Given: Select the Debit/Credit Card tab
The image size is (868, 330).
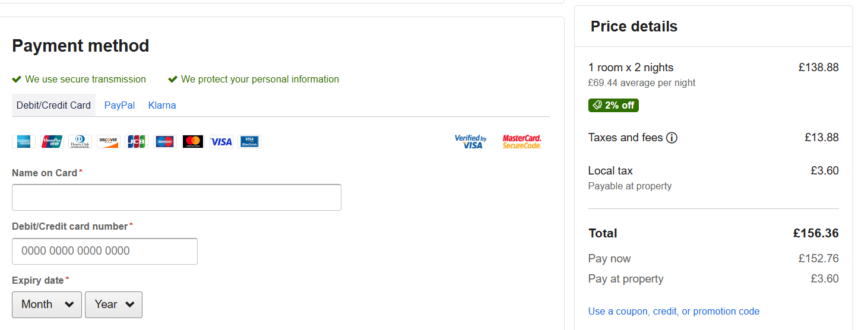Looking at the screenshot, I should pyautogui.click(x=53, y=106).
